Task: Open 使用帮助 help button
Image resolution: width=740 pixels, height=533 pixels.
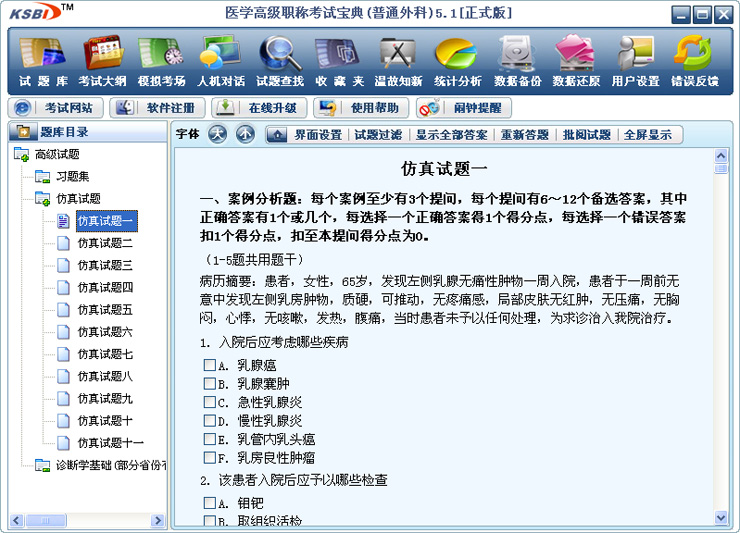Action: [362, 108]
